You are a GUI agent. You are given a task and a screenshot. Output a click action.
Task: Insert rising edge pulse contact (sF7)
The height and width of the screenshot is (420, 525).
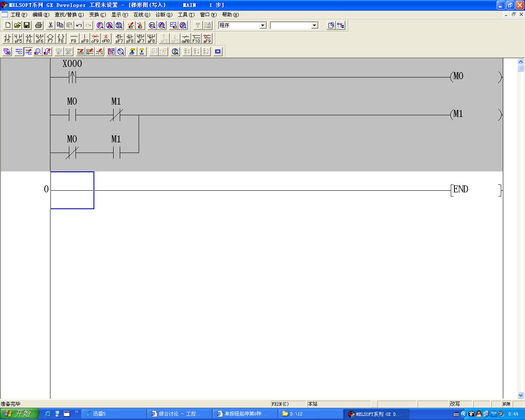click(119, 39)
